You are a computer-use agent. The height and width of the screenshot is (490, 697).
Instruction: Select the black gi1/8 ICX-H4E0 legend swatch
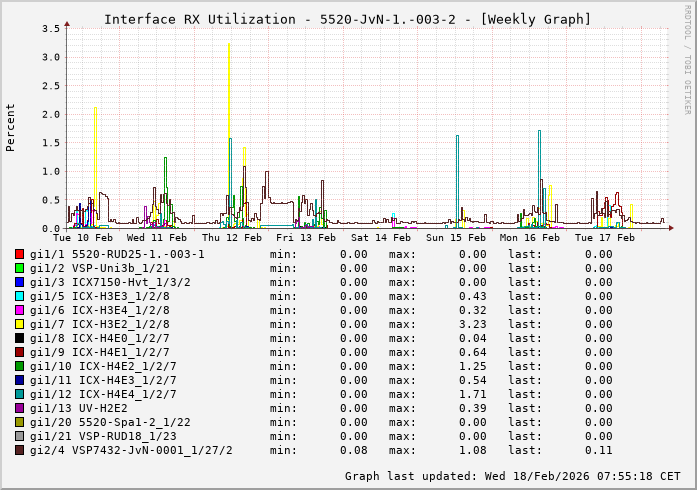click(20, 338)
